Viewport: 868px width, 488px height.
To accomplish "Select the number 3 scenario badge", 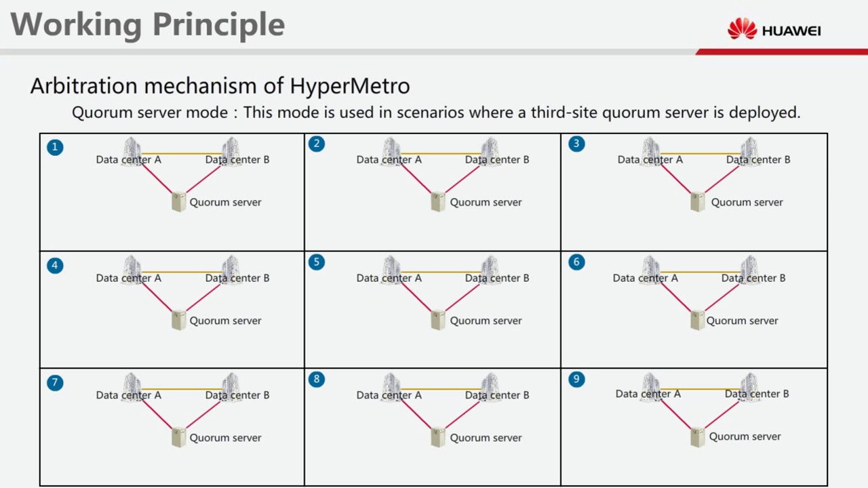I will (x=576, y=144).
